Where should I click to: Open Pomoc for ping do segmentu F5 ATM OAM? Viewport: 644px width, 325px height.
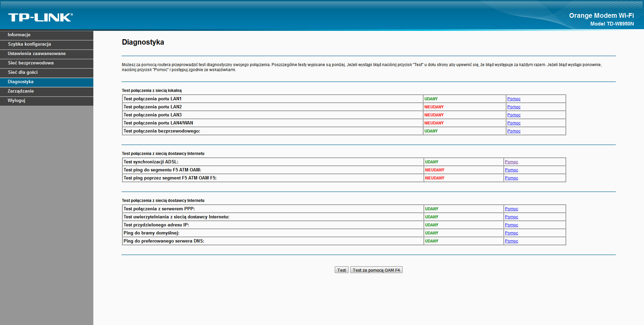click(x=511, y=170)
